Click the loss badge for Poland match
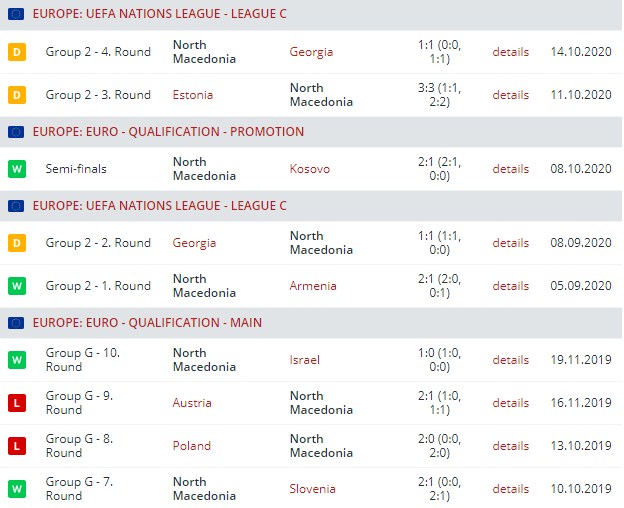624x508 pixels. pos(16,446)
